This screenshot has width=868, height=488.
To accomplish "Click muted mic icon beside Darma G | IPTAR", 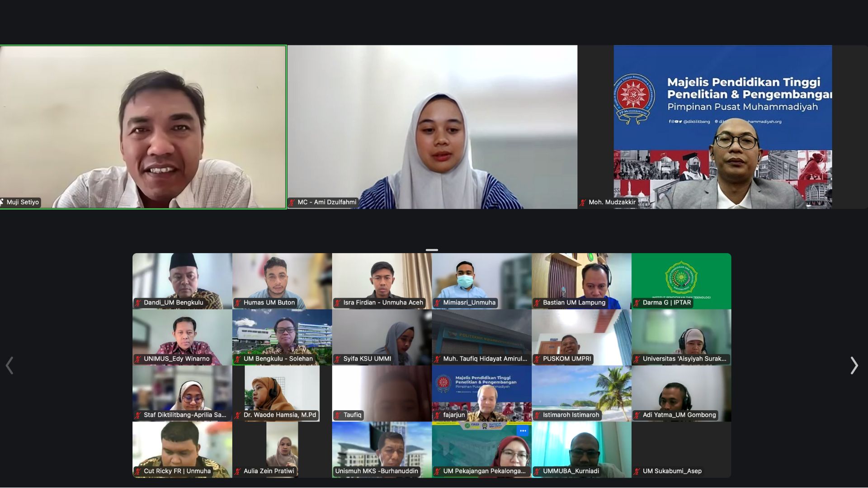I will coord(637,303).
